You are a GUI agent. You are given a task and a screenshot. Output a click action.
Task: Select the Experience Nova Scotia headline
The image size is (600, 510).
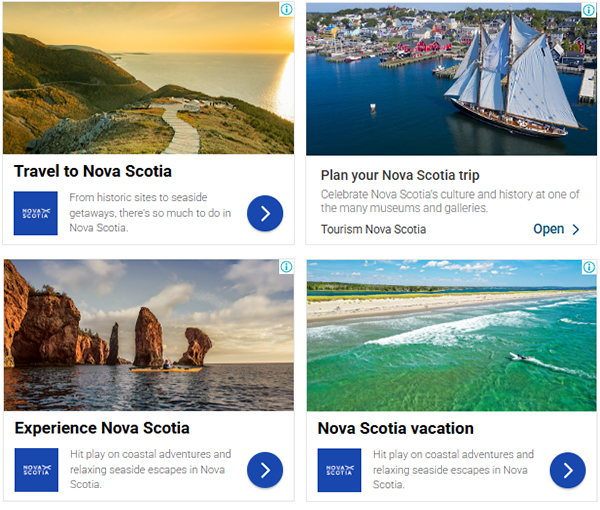pyautogui.click(x=102, y=428)
